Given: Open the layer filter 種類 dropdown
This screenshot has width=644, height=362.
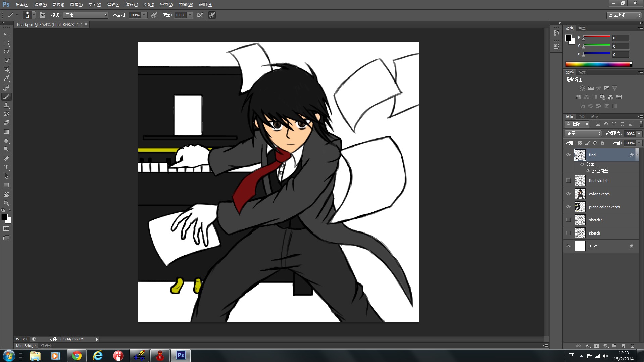Looking at the screenshot, I should point(578,124).
